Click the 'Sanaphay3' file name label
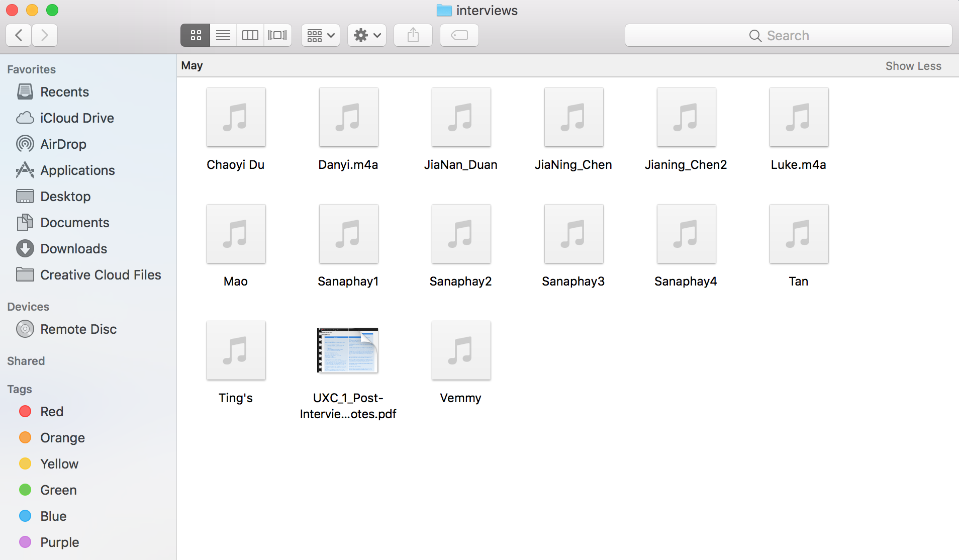This screenshot has height=560, width=959. [x=573, y=282]
